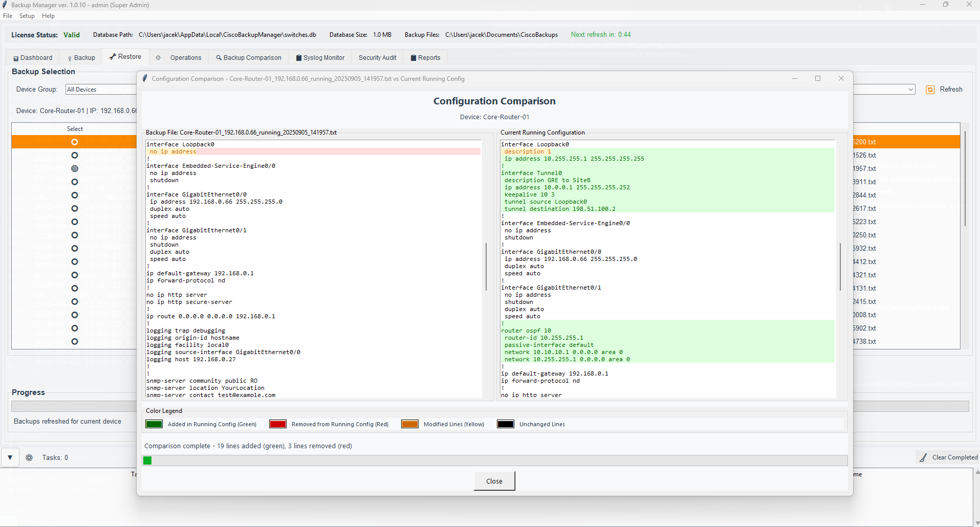Click the 'Comparison complete' status text
This screenshot has height=527, width=980.
pyautogui.click(x=248, y=446)
